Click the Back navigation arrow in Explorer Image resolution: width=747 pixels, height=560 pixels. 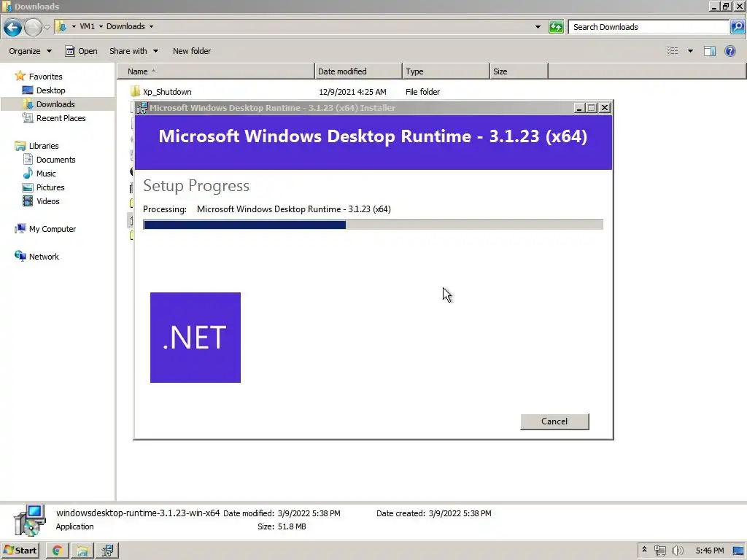click(x=13, y=27)
